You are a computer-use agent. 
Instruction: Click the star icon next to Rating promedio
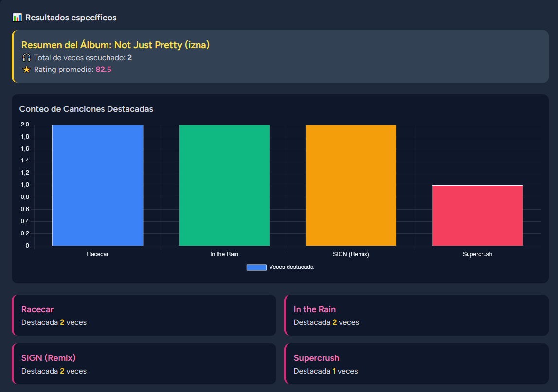[x=26, y=70]
